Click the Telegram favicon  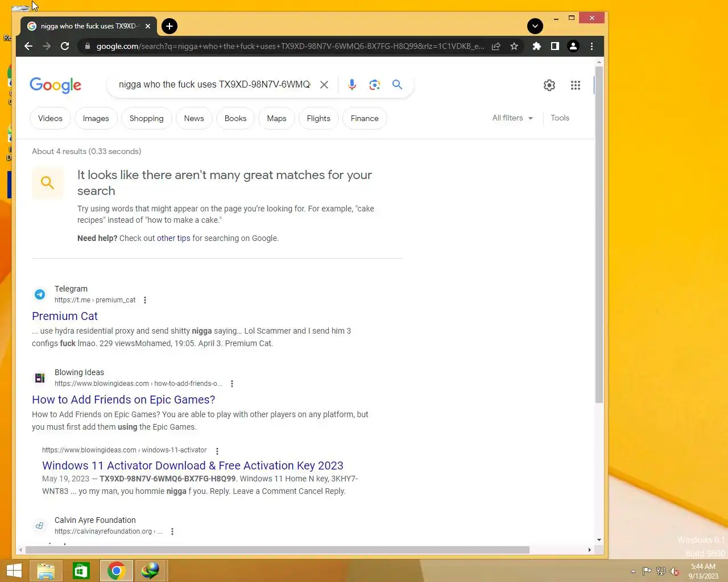[40, 294]
